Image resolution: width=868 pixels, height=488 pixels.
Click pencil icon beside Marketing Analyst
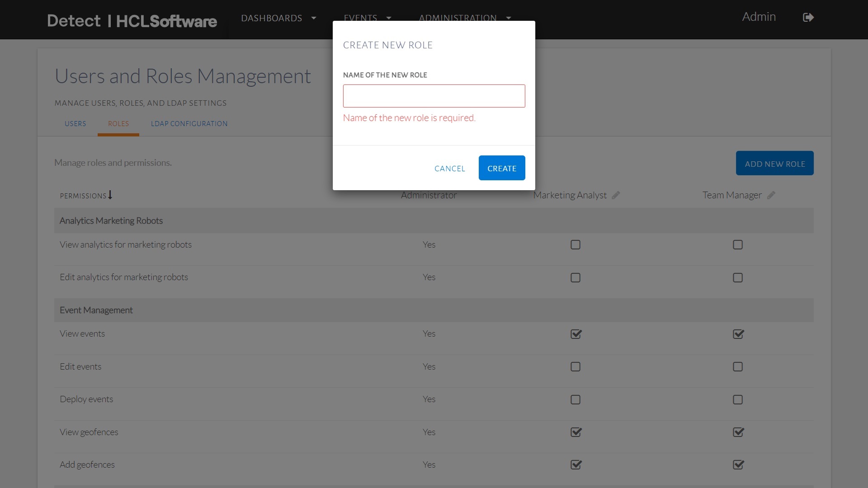[616, 195]
